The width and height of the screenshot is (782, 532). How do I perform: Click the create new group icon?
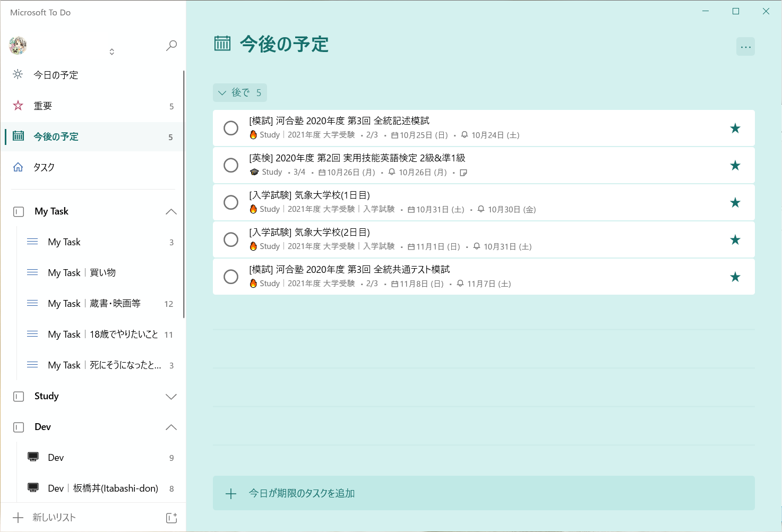click(171, 518)
